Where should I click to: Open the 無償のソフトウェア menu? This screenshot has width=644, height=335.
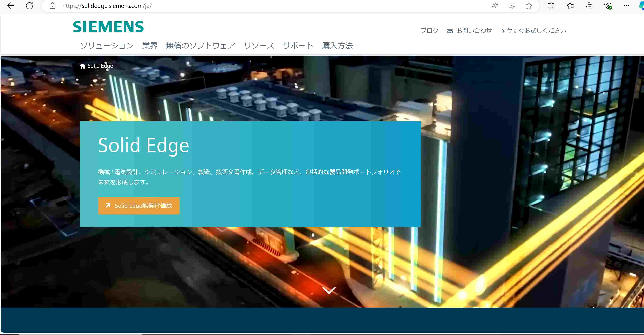[x=201, y=46]
